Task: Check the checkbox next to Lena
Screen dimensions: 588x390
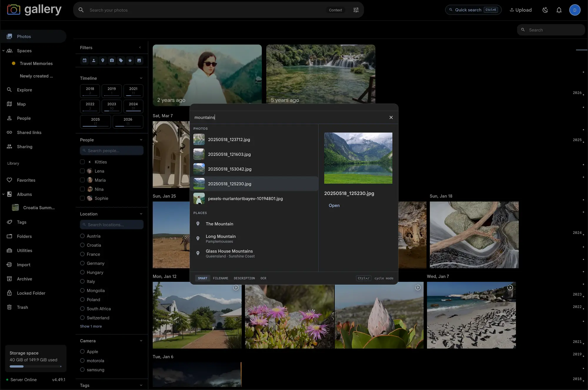Action: click(x=82, y=171)
